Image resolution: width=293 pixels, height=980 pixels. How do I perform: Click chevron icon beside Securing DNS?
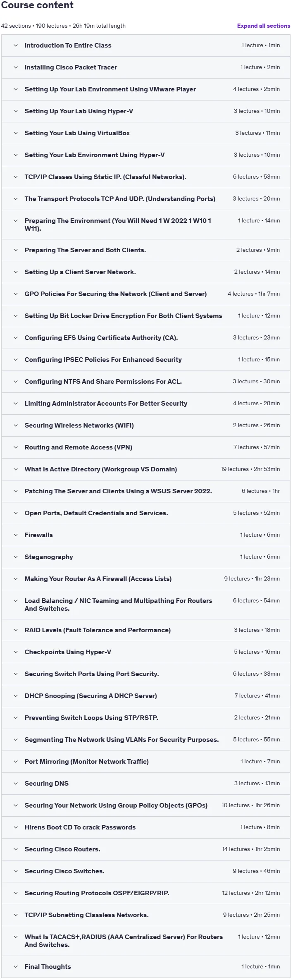coord(16,784)
